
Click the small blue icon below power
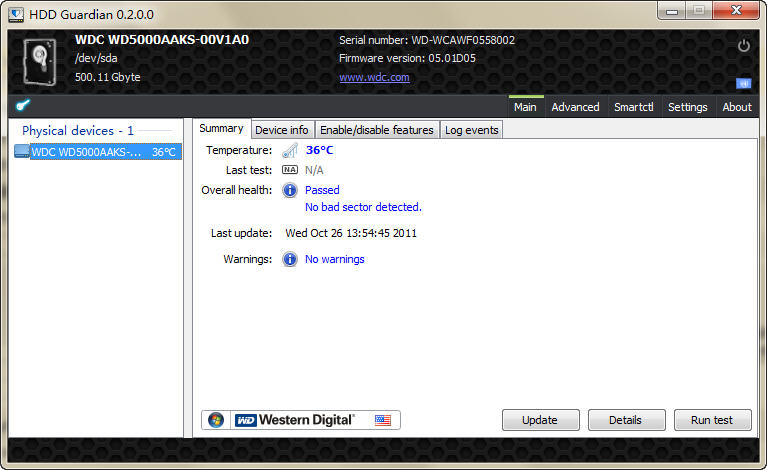tap(743, 83)
